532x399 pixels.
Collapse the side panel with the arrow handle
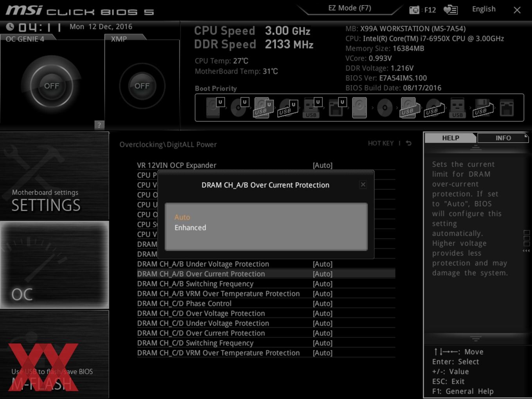527,251
